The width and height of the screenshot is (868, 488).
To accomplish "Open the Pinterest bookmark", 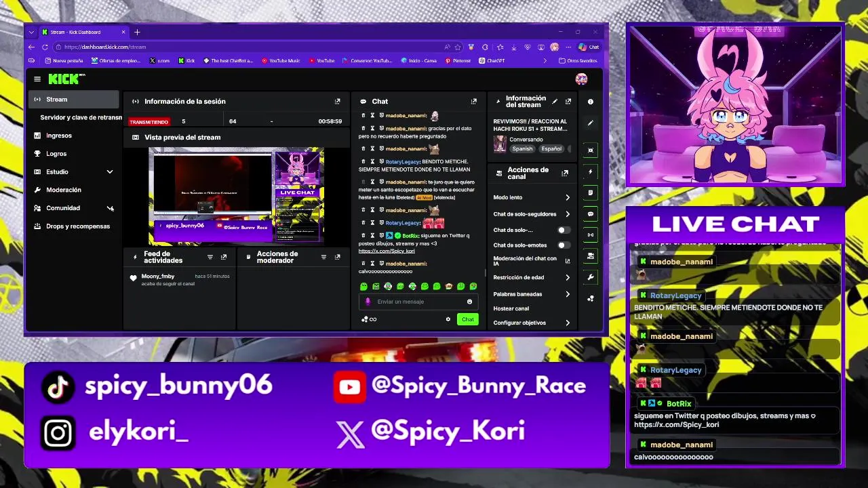I will pyautogui.click(x=458, y=60).
